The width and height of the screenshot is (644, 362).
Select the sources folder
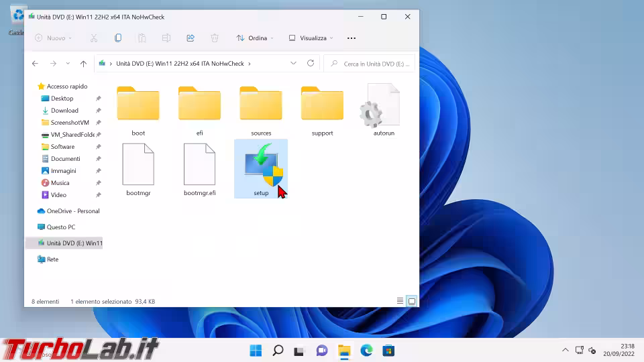point(261,110)
